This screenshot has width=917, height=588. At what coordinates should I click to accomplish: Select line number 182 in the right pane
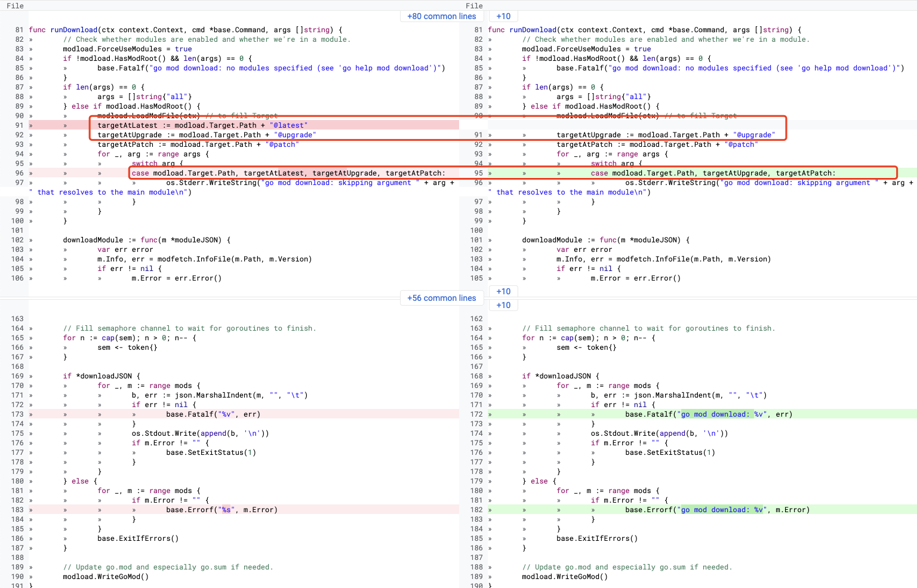[476, 510]
